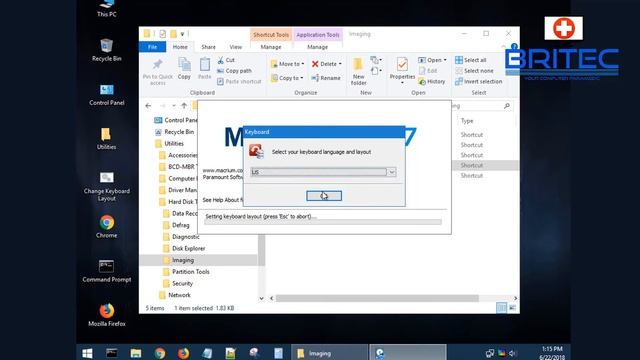Click Firefox icon in taskbar
Viewport: 640px width, 360px height.
click(183, 353)
